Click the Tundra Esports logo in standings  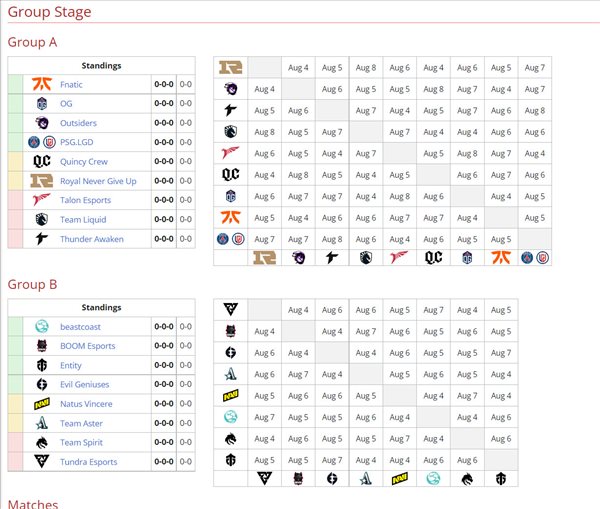(x=42, y=462)
